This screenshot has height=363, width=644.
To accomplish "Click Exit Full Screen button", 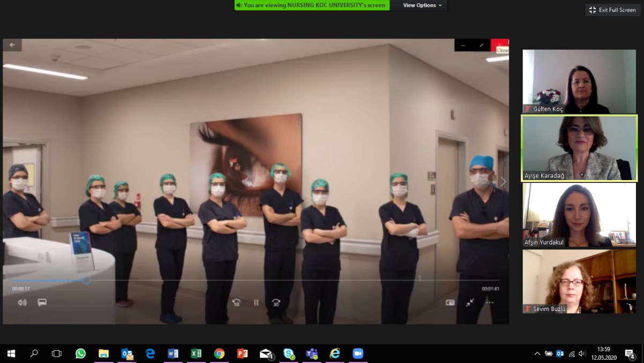I will point(612,10).
